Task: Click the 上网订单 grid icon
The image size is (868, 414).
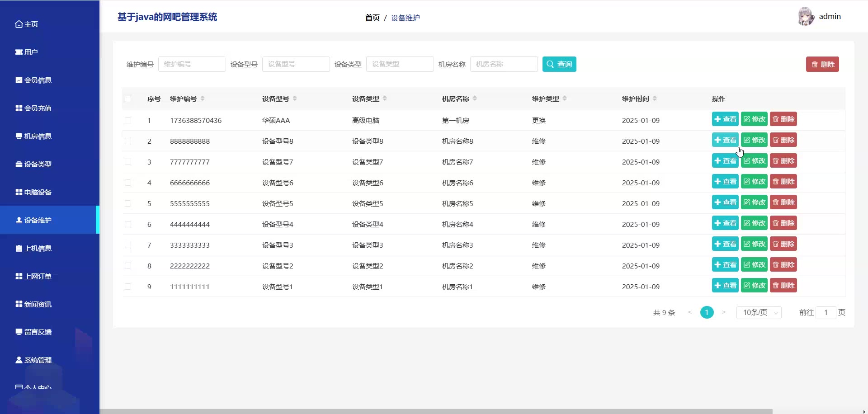Action: click(19, 277)
